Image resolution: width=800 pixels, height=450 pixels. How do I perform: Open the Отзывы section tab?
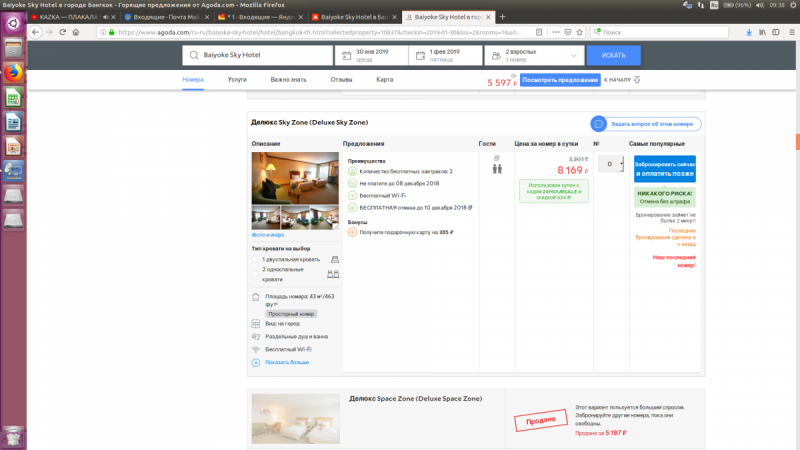341,80
